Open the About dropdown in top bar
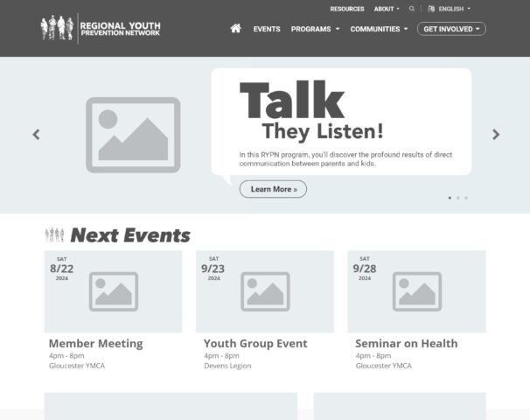Viewport: 530px width, 420px height. [386, 9]
